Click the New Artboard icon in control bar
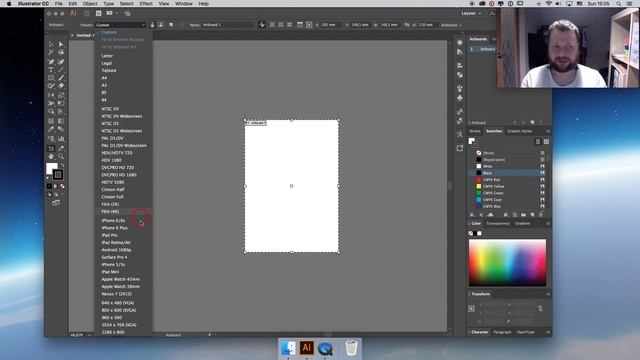Screen dimensions: 640x360 pos(171,25)
